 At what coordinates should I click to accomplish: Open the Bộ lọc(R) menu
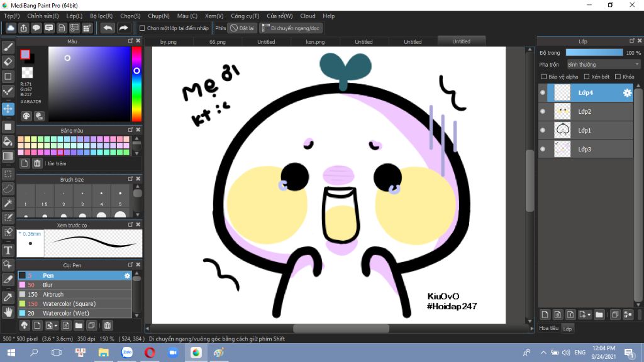pyautogui.click(x=101, y=16)
